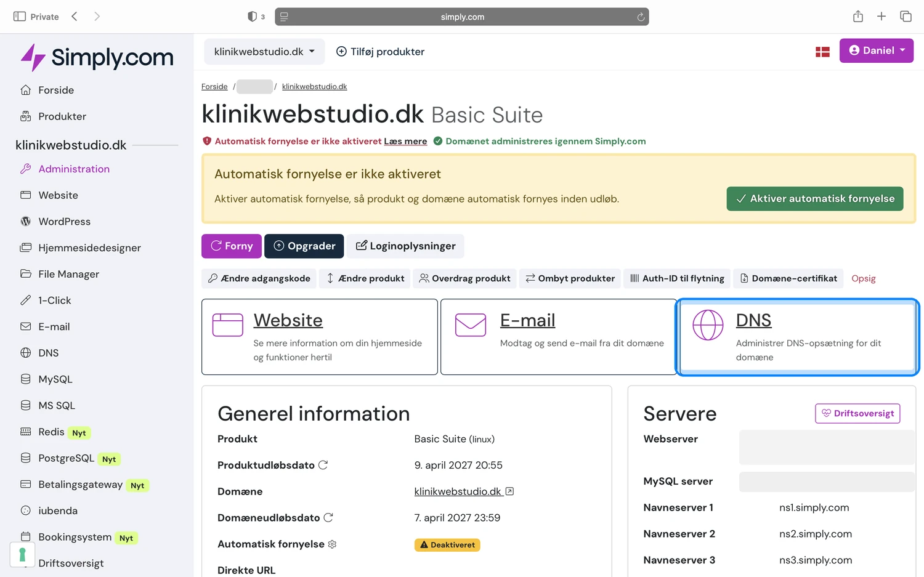Click Auth-ID til flytning
This screenshot has width=924, height=577.
(677, 278)
